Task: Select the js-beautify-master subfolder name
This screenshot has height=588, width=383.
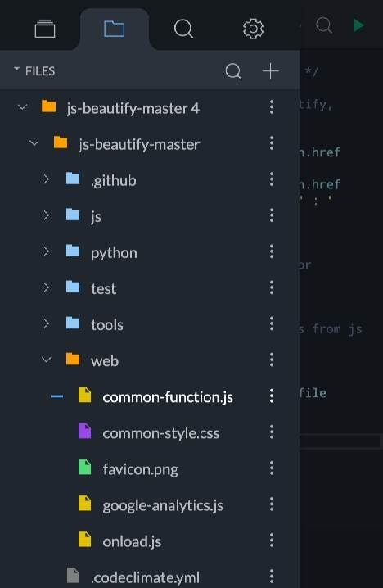Action: coord(139,145)
